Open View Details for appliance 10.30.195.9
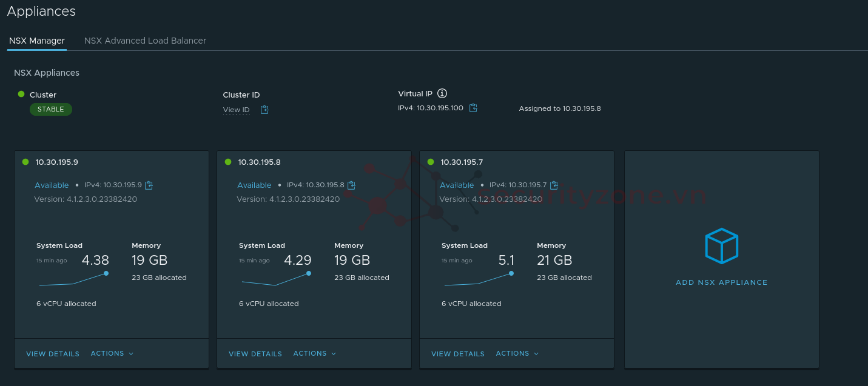868x386 pixels. tap(53, 354)
